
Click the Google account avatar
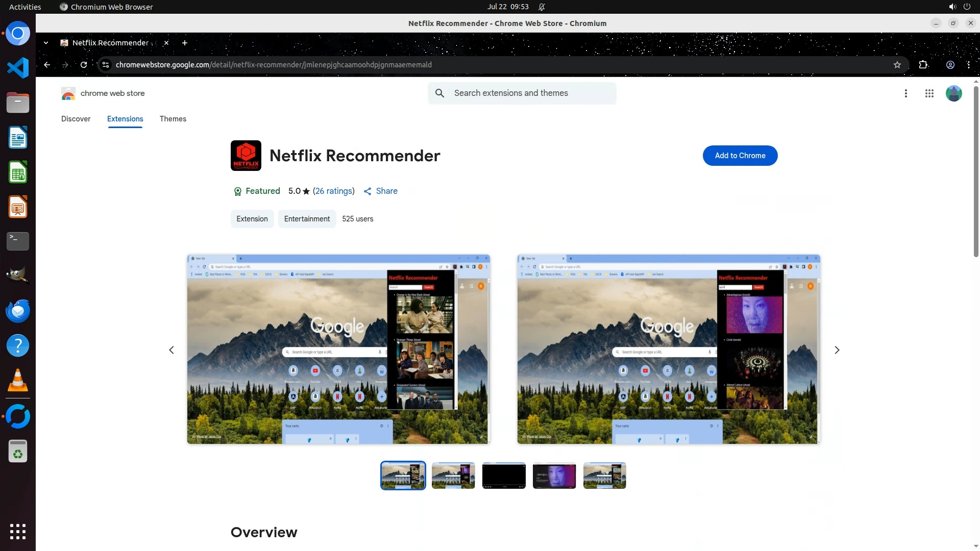(x=953, y=93)
